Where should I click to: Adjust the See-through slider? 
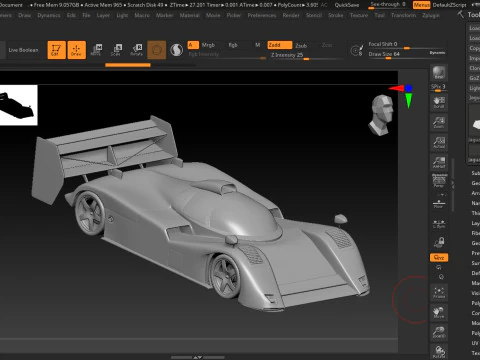click(x=388, y=5)
